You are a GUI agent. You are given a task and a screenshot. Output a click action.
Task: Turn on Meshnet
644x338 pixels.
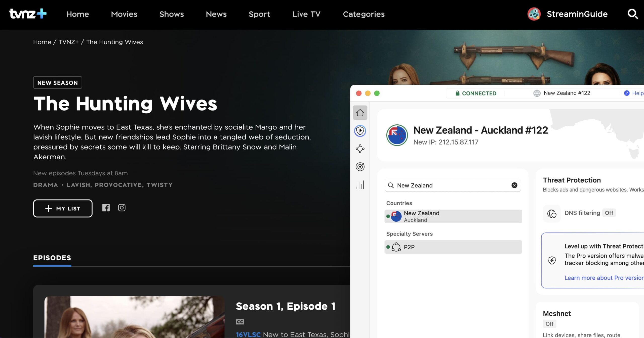click(x=549, y=324)
